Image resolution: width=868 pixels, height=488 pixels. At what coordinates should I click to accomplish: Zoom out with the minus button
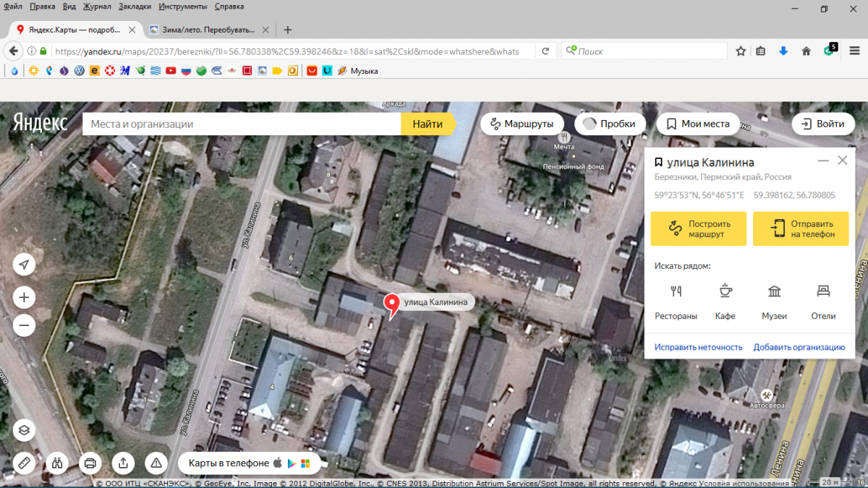[24, 325]
